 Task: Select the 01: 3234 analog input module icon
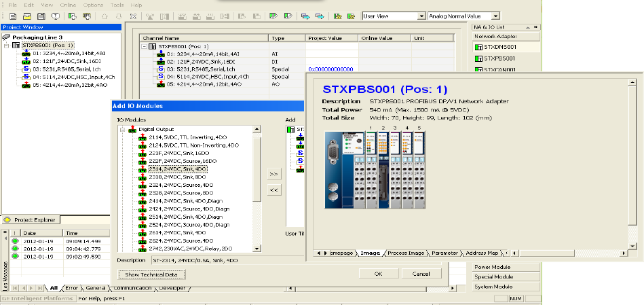click(x=25, y=52)
